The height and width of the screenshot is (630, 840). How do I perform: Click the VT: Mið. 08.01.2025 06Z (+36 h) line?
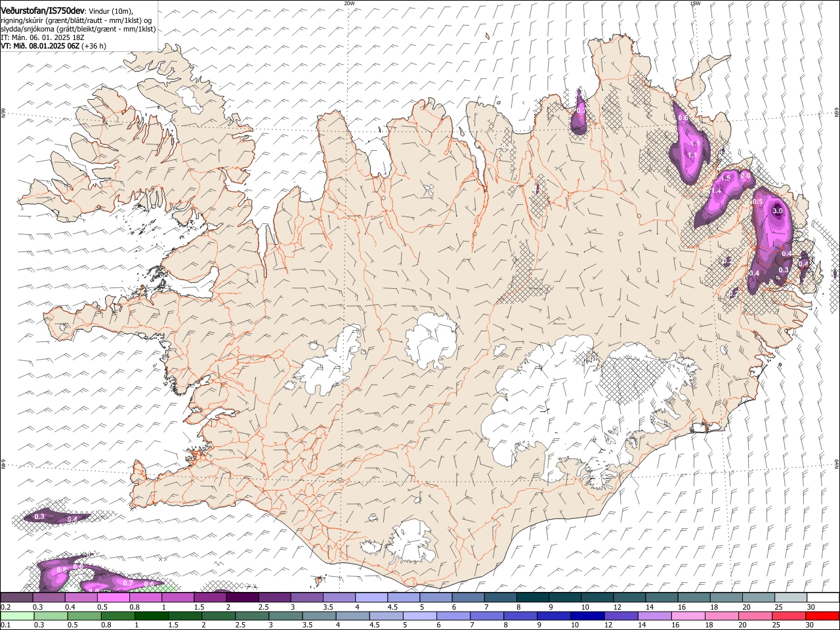(53, 46)
